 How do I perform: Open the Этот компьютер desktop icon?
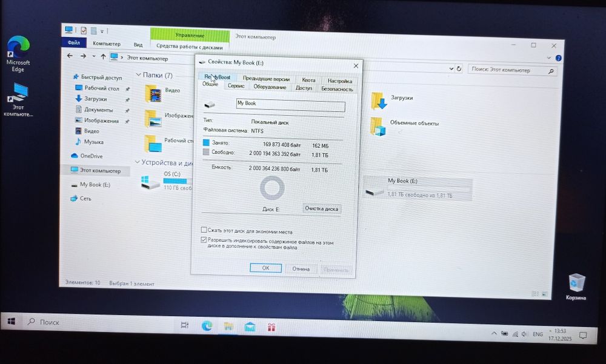[x=18, y=99]
